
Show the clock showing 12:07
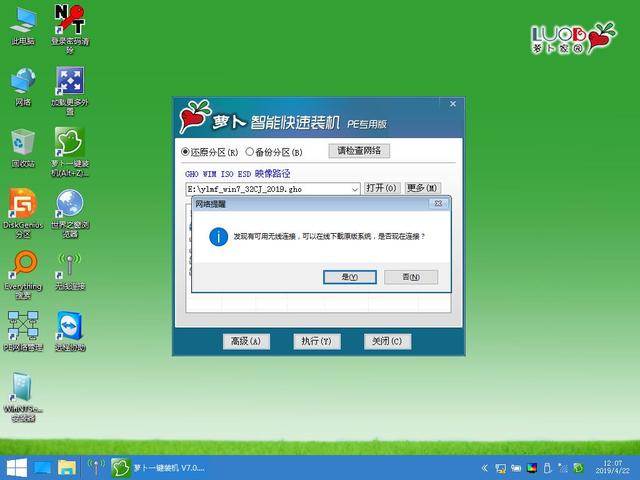[x=612, y=467]
